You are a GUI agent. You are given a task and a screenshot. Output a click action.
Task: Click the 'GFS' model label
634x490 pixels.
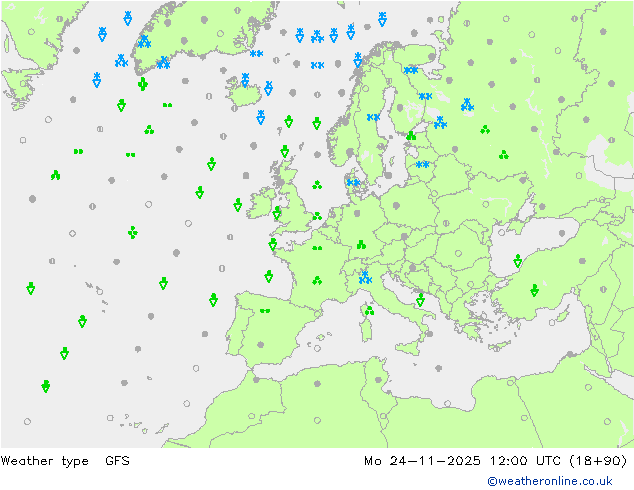(x=118, y=460)
